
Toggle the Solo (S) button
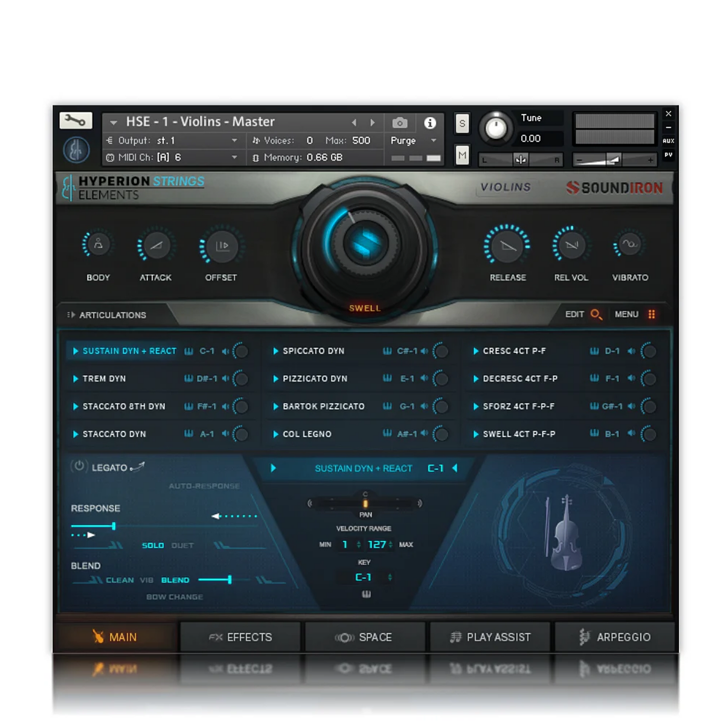pos(462,123)
